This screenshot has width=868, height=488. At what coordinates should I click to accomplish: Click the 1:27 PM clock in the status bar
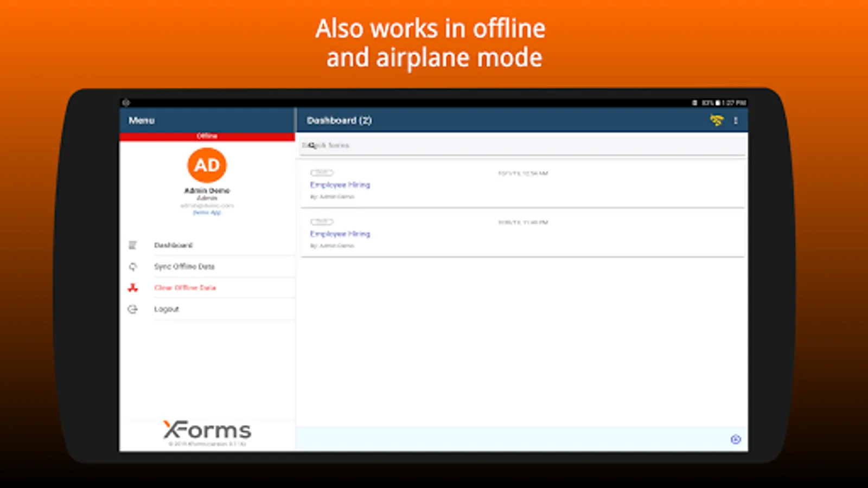tap(735, 102)
